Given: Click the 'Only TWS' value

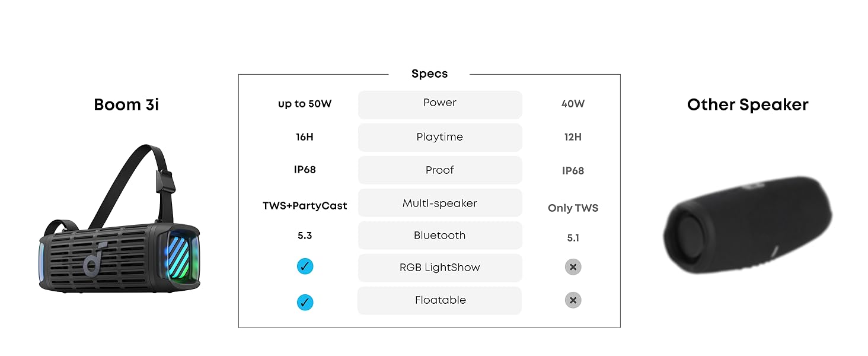Looking at the screenshot, I should [573, 208].
